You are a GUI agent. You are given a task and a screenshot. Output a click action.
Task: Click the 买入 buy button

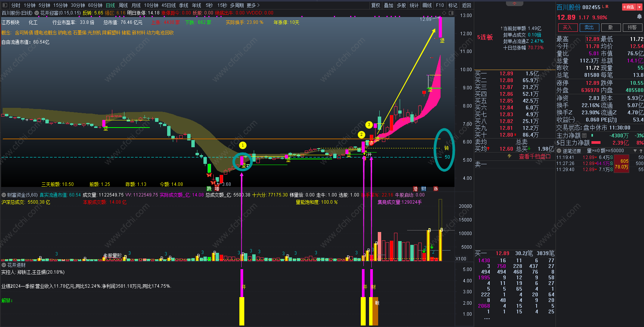[x=568, y=28]
